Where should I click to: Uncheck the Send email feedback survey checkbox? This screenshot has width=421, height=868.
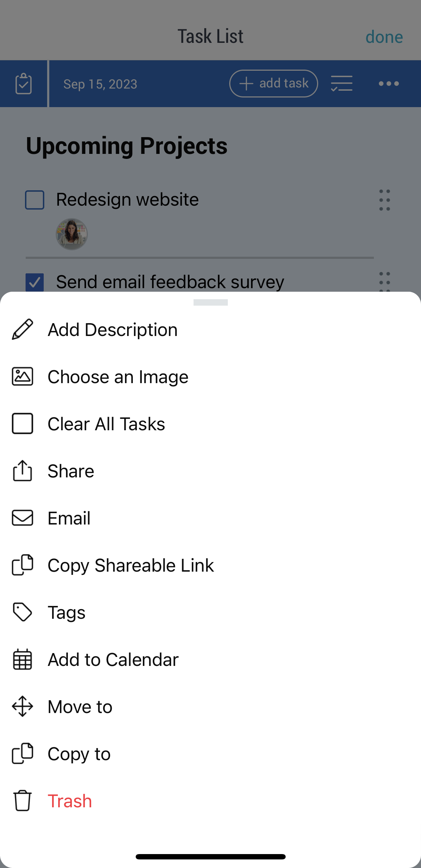click(x=35, y=282)
